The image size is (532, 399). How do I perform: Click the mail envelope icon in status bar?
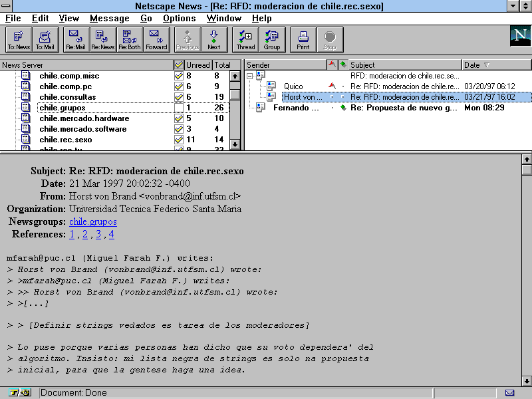pyautogui.click(x=509, y=393)
